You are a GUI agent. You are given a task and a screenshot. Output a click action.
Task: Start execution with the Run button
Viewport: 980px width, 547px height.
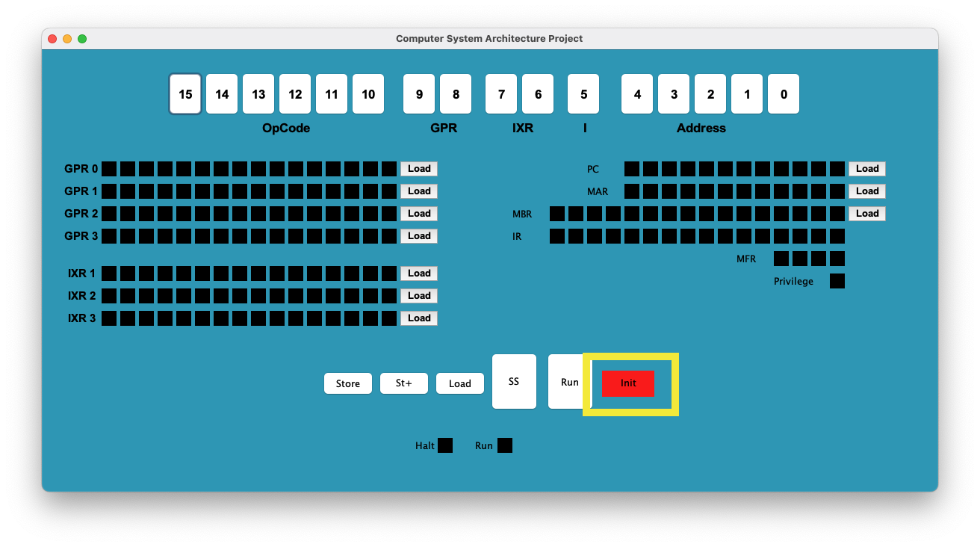point(570,382)
